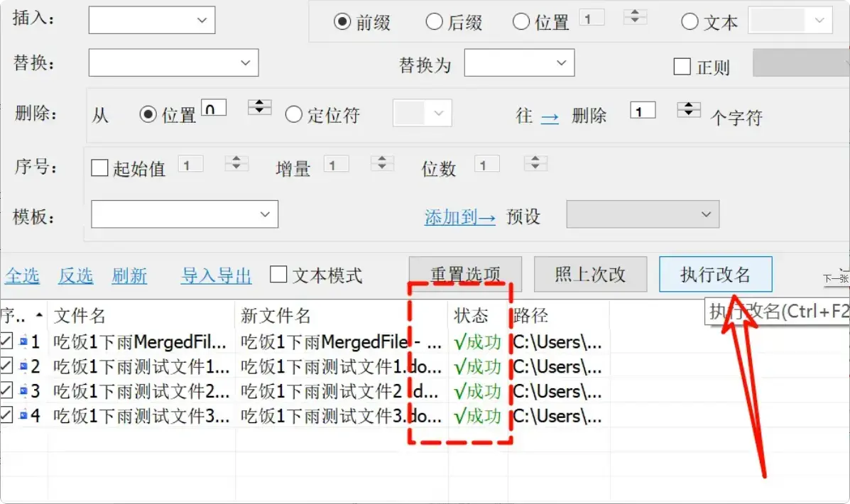Click the document icon beside row 2
The width and height of the screenshot is (850, 504).
click(x=24, y=367)
